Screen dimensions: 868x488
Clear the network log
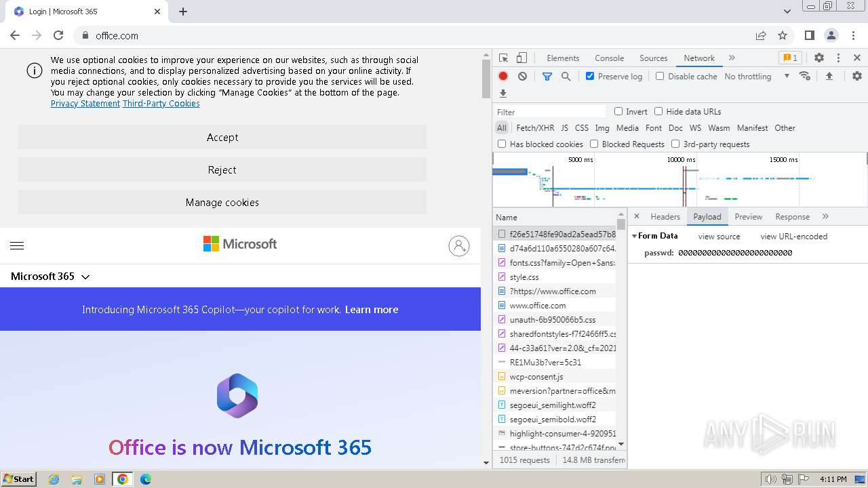click(522, 77)
